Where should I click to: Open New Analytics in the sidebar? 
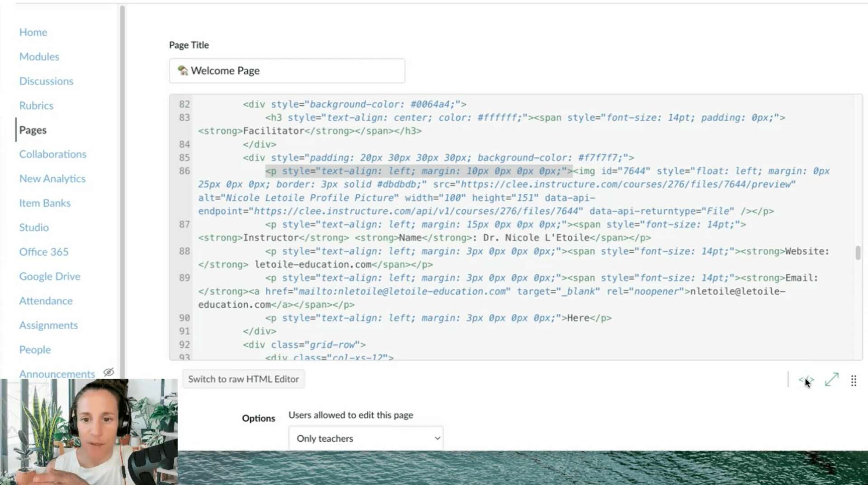52,179
